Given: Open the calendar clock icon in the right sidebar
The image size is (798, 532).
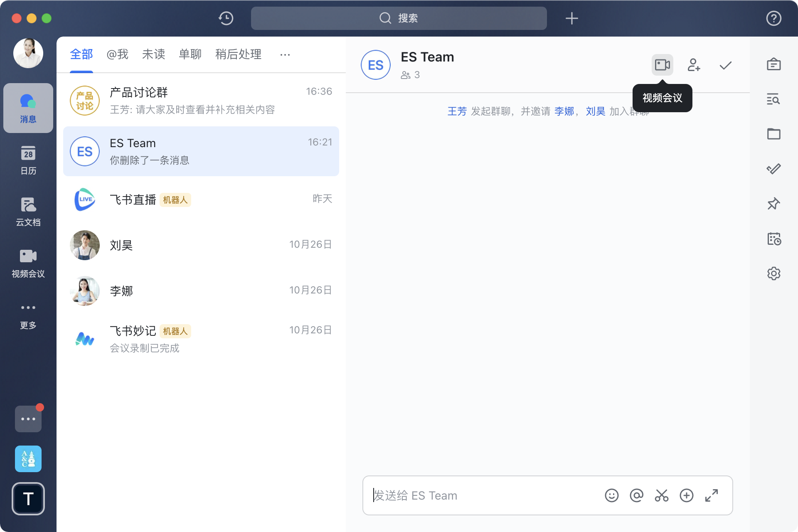Looking at the screenshot, I should pyautogui.click(x=773, y=239).
